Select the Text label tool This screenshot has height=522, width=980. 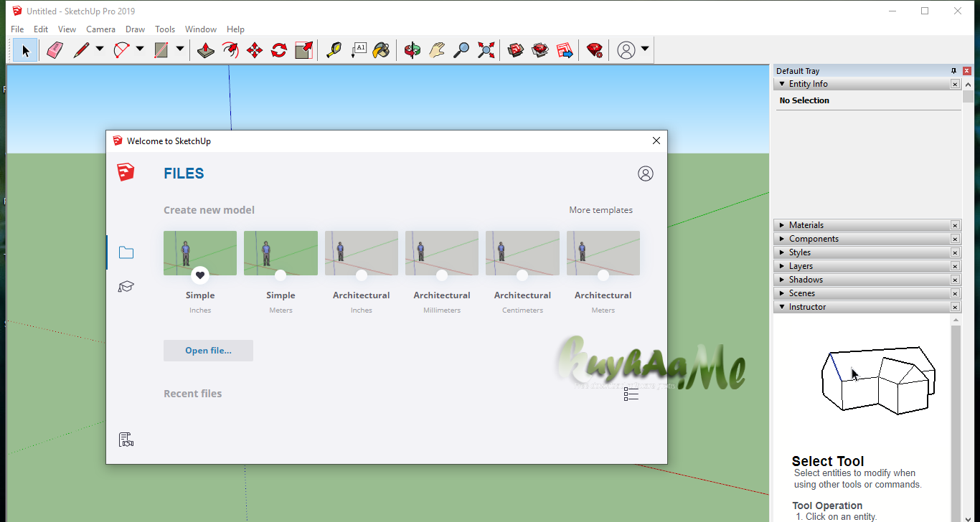(358, 50)
